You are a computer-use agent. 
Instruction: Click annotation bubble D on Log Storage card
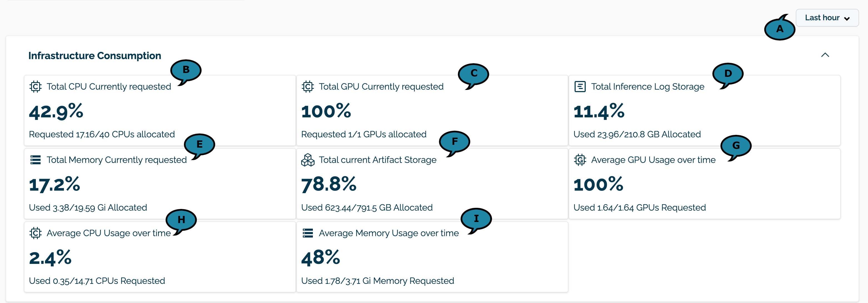728,74
